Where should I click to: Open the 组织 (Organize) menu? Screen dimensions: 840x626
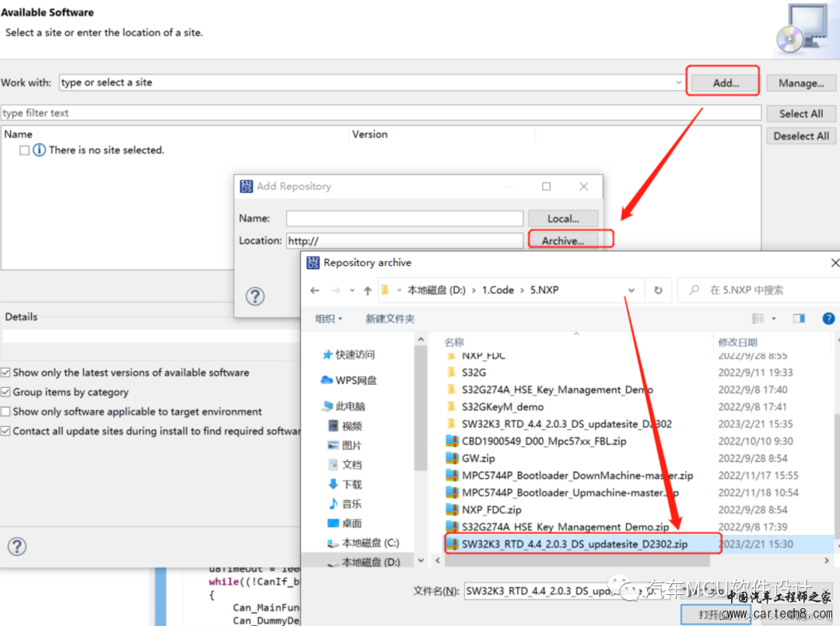(328, 319)
